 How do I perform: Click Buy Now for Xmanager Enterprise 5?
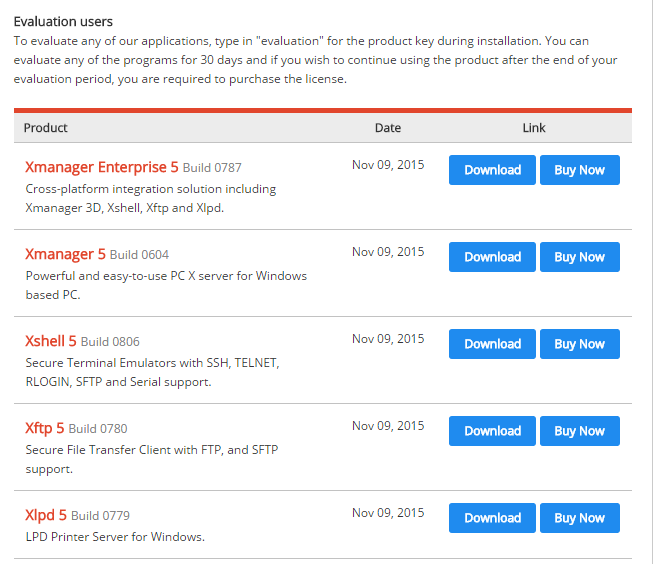(579, 170)
